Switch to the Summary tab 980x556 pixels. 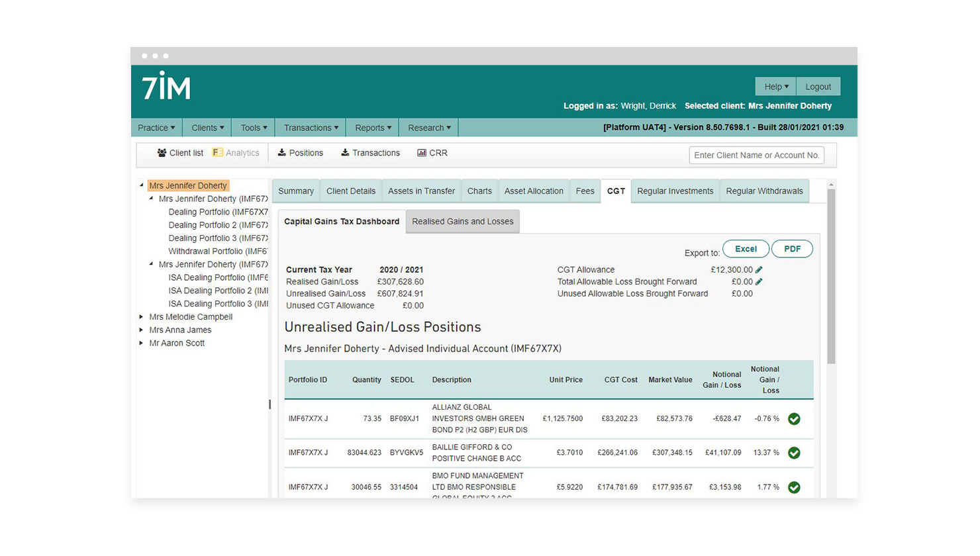coord(296,191)
